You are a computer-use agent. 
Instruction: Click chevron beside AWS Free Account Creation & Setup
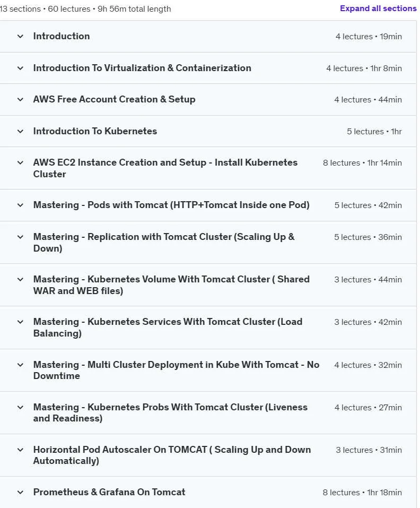[20, 99]
